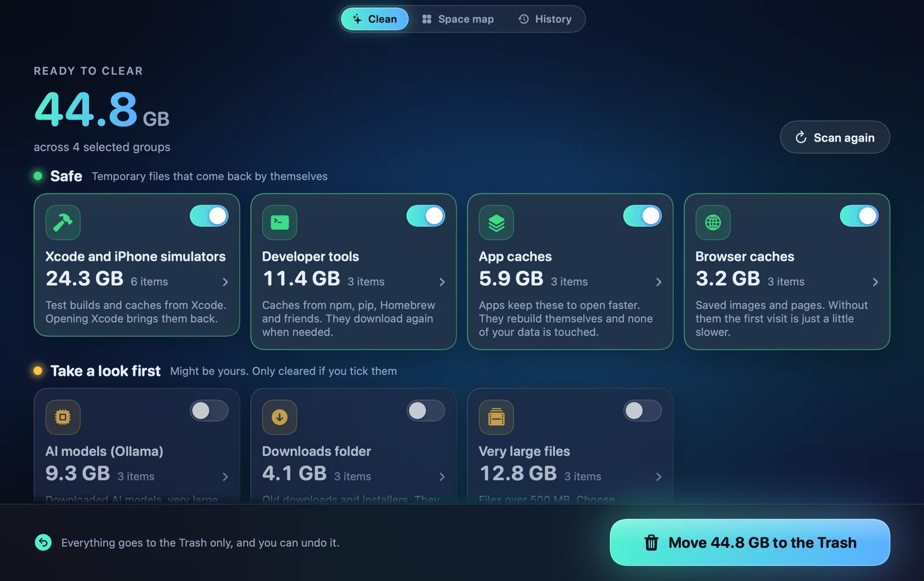This screenshot has height=581, width=924.
Task: Turn on the Downloads folder switch
Action: (x=426, y=411)
